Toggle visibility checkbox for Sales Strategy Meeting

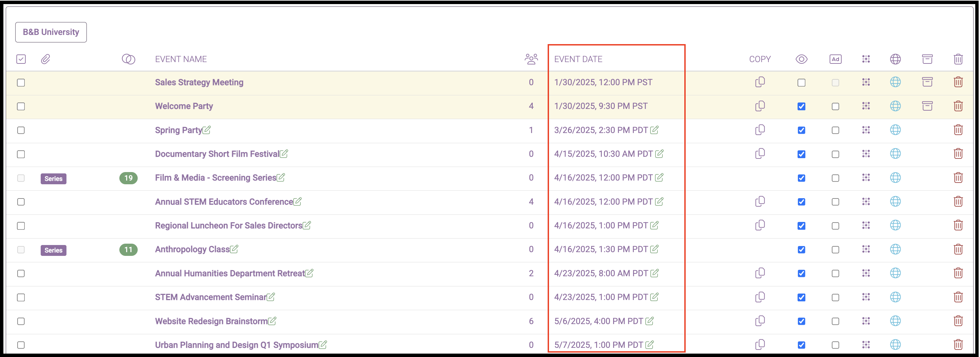pos(802,82)
